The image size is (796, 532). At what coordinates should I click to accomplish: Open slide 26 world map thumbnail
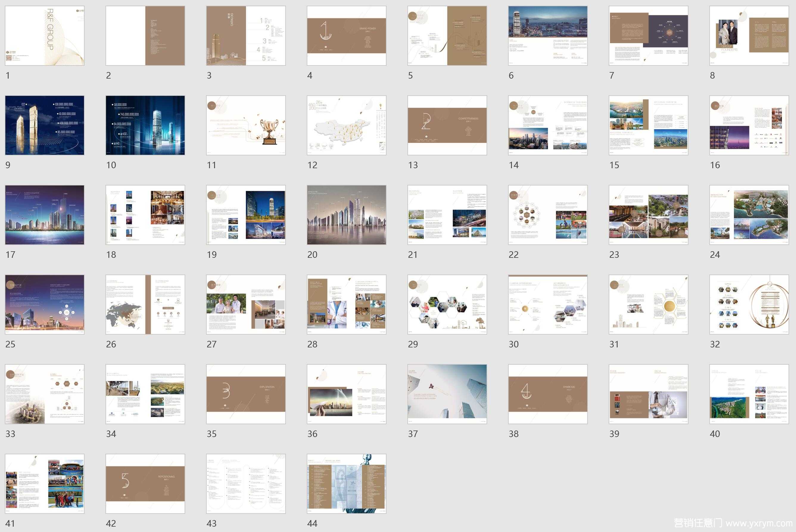[x=145, y=304]
